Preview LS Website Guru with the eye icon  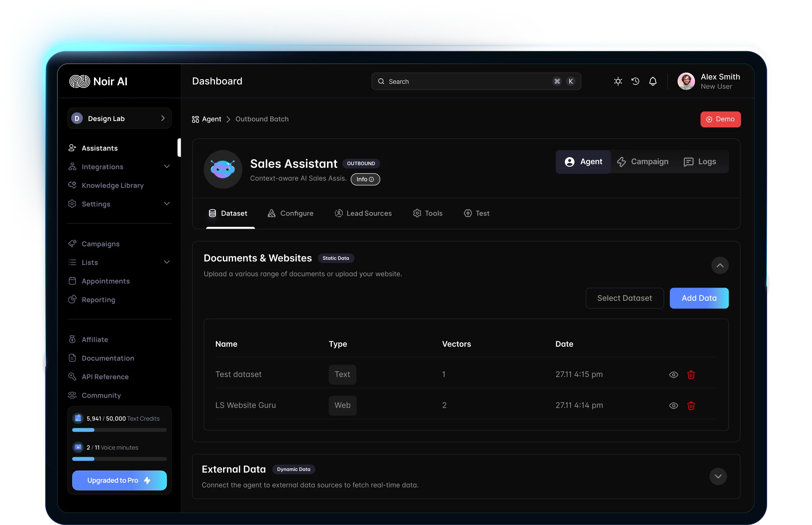(x=673, y=405)
